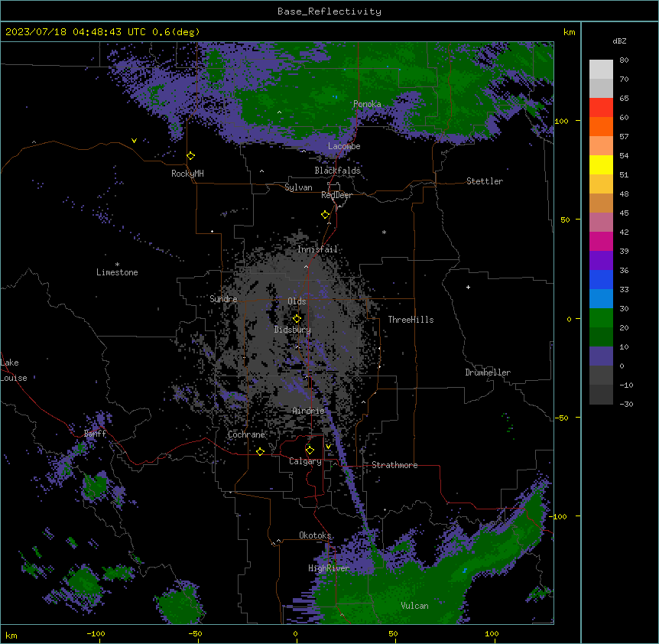Click the Sylvan label
This screenshot has width=659, height=644.
(x=298, y=187)
